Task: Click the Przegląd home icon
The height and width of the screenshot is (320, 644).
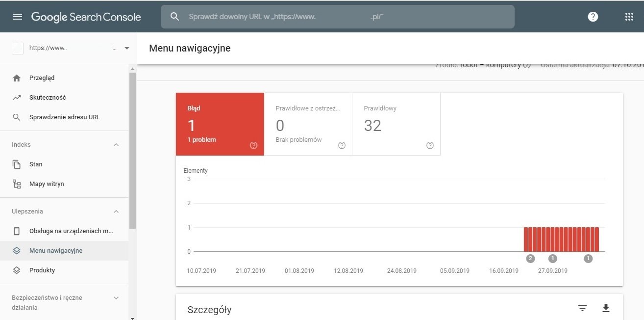Action: pyautogui.click(x=17, y=78)
